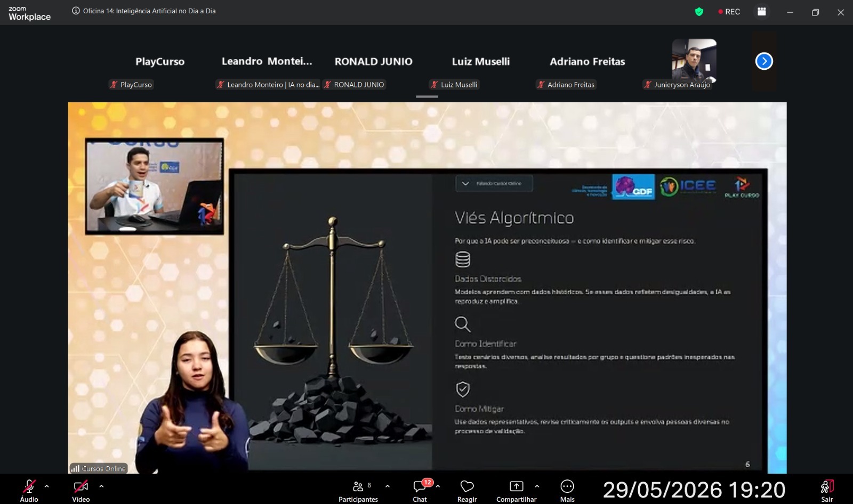Click the sign language interpreter video

(x=192, y=402)
